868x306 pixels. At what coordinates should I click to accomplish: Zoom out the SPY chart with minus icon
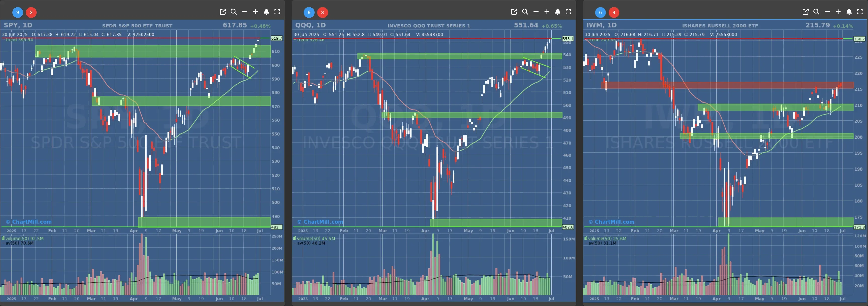(x=245, y=12)
